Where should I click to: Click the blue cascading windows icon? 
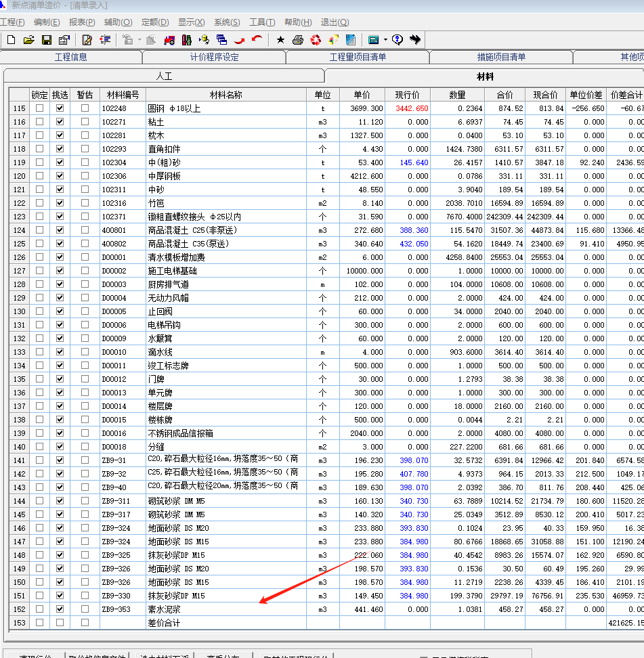click(221, 40)
